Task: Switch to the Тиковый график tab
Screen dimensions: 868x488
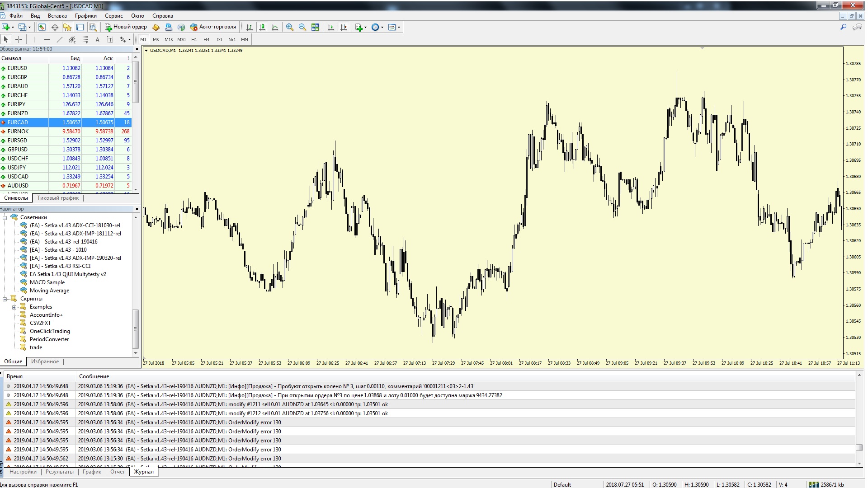Action: click(58, 198)
